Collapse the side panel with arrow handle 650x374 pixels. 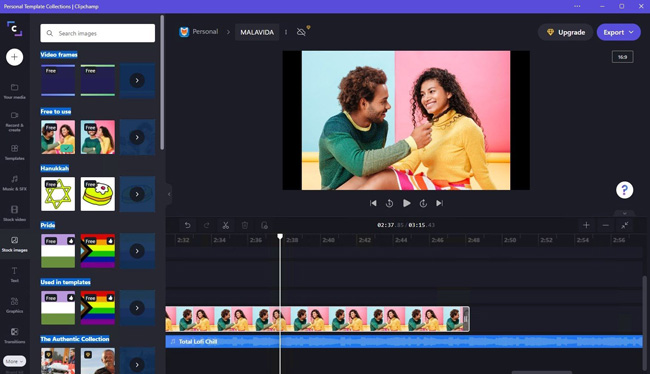pyautogui.click(x=169, y=194)
